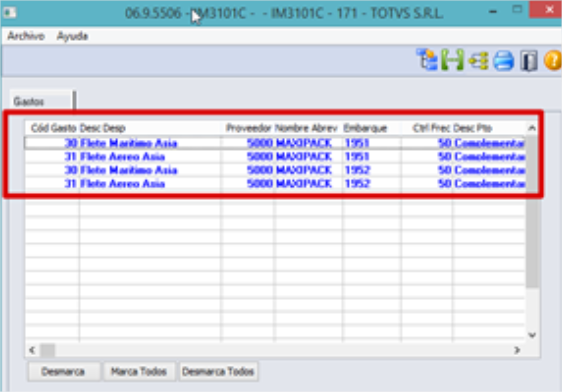Click the Desc Desp column header
The height and width of the screenshot is (392, 562).
click(150, 128)
